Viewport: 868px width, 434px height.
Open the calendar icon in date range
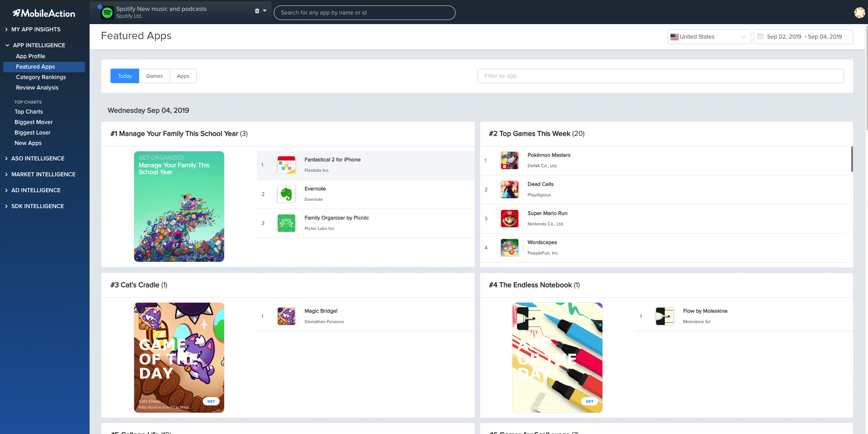760,36
